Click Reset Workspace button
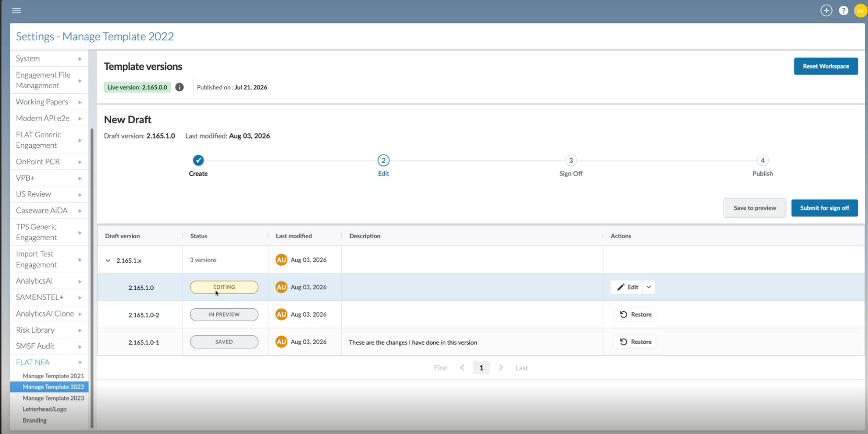Screen dimensions: 868x434 click(826, 66)
